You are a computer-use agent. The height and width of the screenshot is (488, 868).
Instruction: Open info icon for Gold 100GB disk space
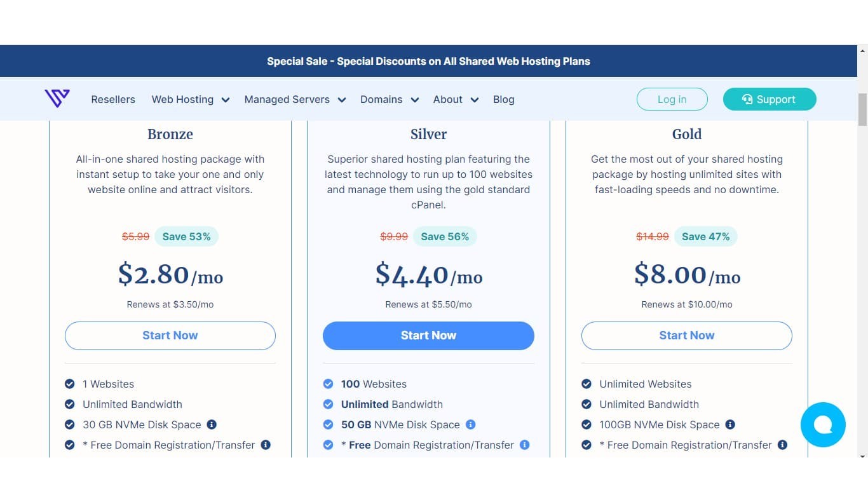coord(730,424)
